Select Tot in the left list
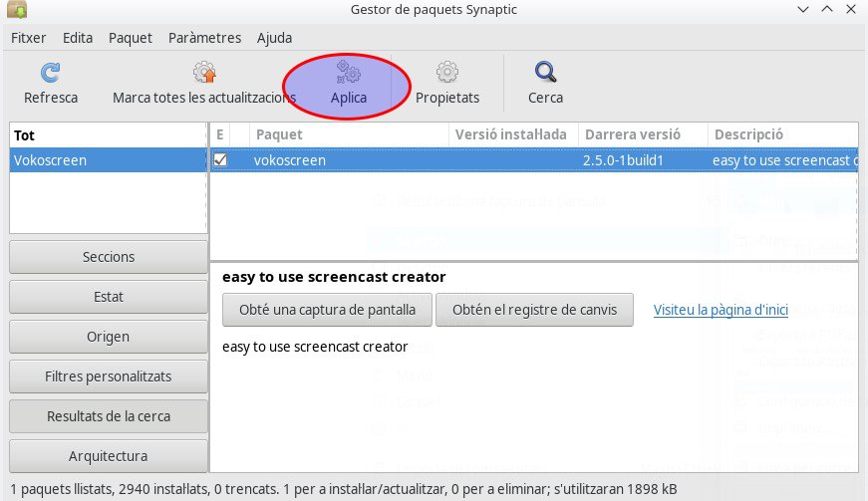Screen dimensions: 868x501 pyautogui.click(x=108, y=134)
